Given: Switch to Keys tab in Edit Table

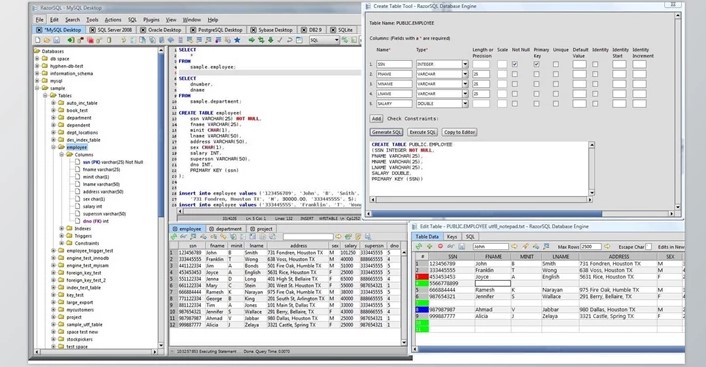Looking at the screenshot, I should tap(452, 236).
